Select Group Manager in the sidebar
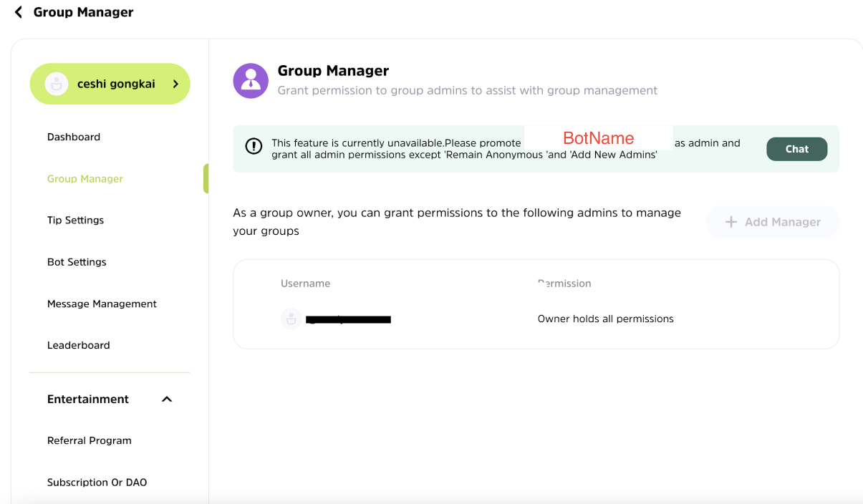The height and width of the screenshot is (504, 863). (x=85, y=179)
